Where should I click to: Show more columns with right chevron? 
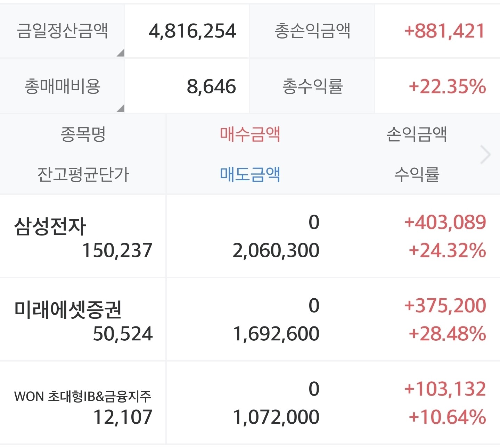[x=485, y=155]
